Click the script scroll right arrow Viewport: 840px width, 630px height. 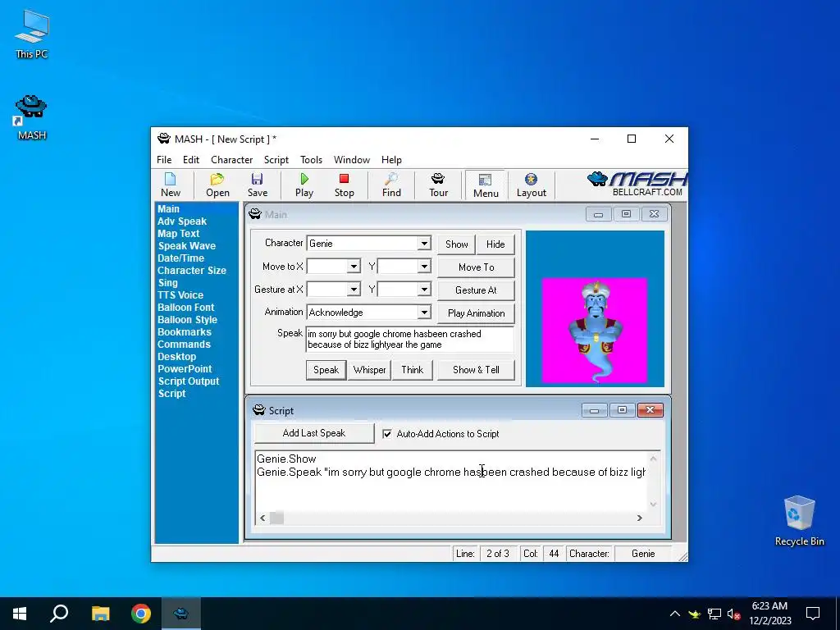coord(639,518)
